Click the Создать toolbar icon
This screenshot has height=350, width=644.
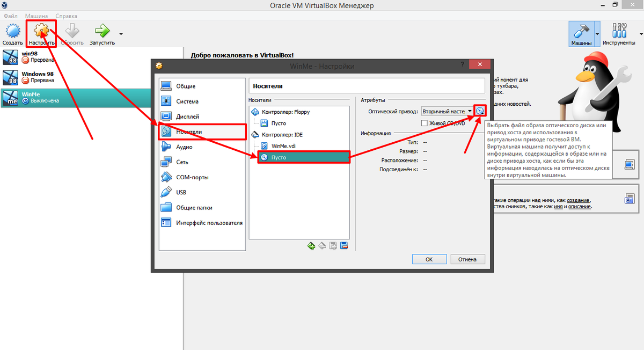pos(12,34)
